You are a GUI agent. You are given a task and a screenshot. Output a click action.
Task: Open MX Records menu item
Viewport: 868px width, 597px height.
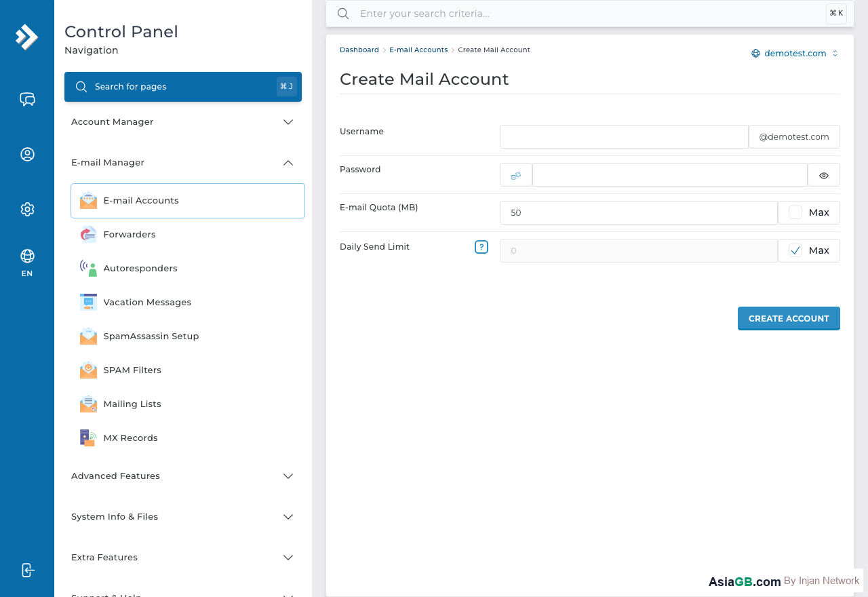pyautogui.click(x=188, y=438)
